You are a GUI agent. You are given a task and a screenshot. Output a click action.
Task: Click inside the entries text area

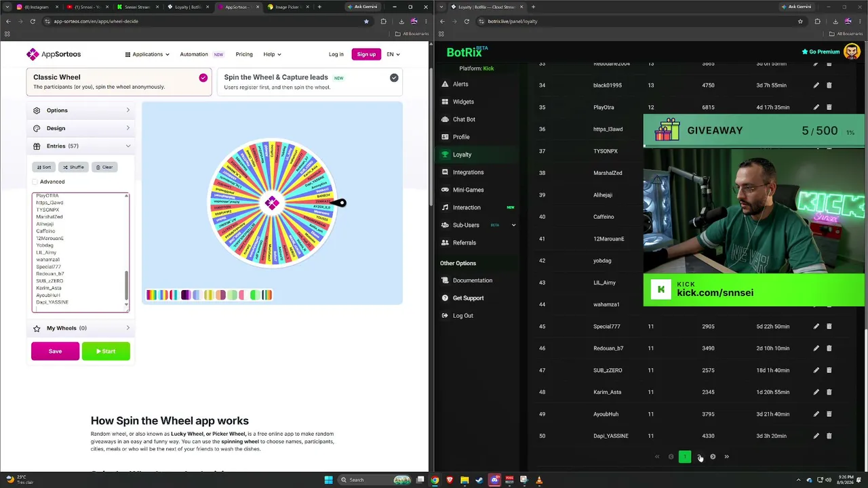[x=80, y=252]
